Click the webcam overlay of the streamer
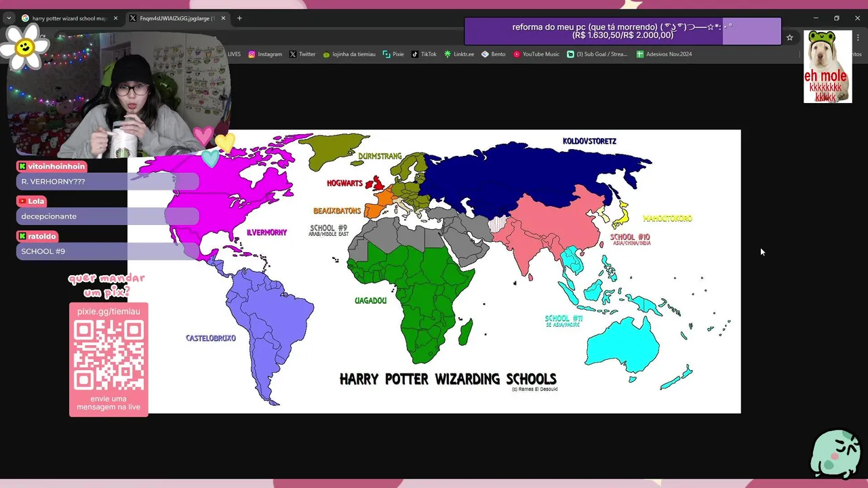 click(119, 94)
